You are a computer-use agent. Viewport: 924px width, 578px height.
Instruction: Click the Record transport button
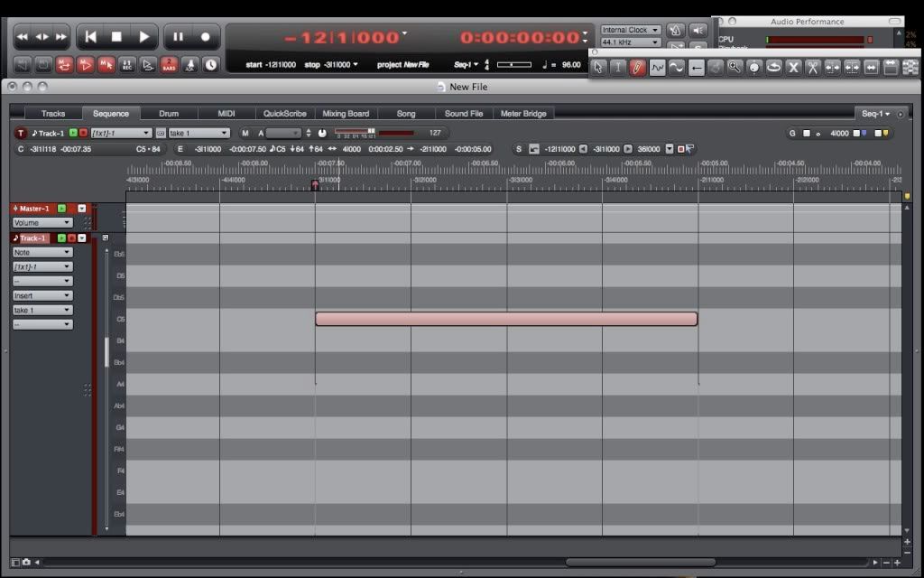205,37
